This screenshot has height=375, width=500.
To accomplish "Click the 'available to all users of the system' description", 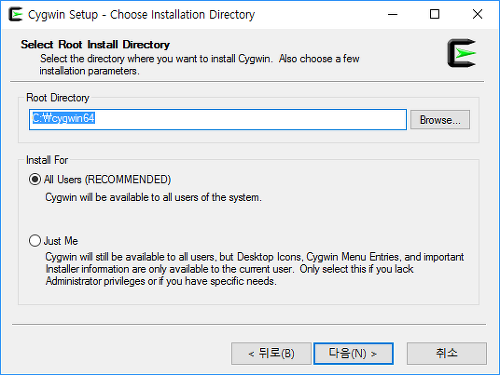I will click(185, 197).
